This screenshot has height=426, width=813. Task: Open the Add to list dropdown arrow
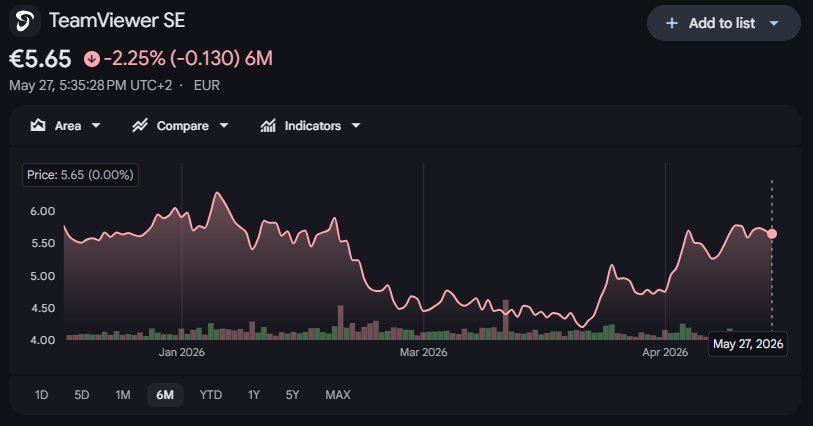[x=774, y=23]
